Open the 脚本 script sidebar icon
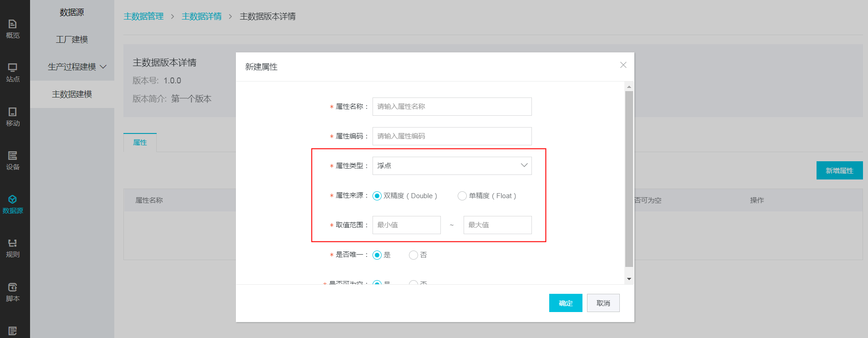The image size is (868, 338). pos(13,292)
